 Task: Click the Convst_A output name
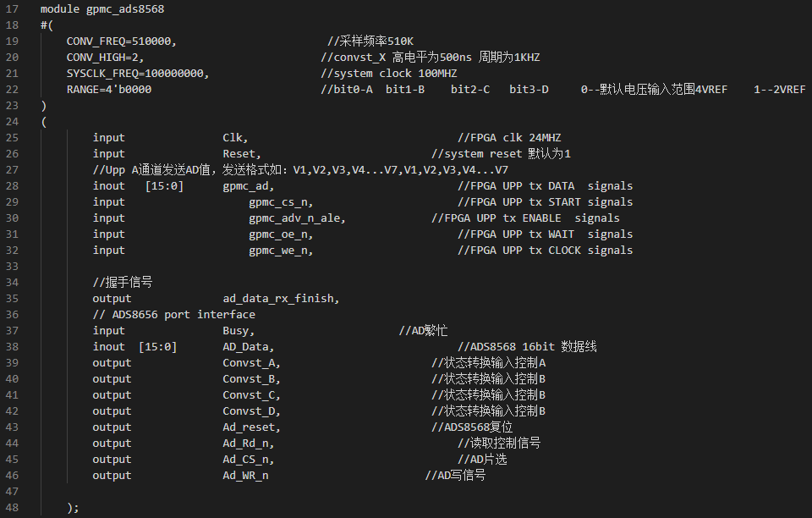[x=250, y=363]
